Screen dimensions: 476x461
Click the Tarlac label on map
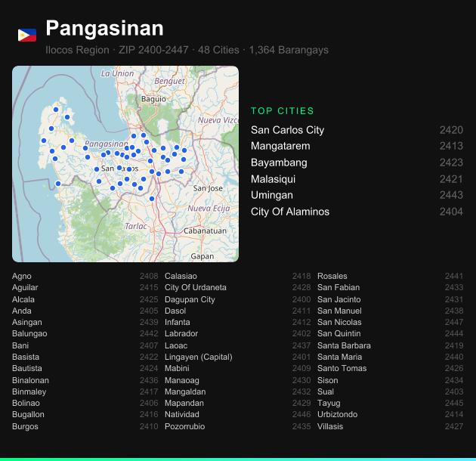pyautogui.click(x=136, y=226)
